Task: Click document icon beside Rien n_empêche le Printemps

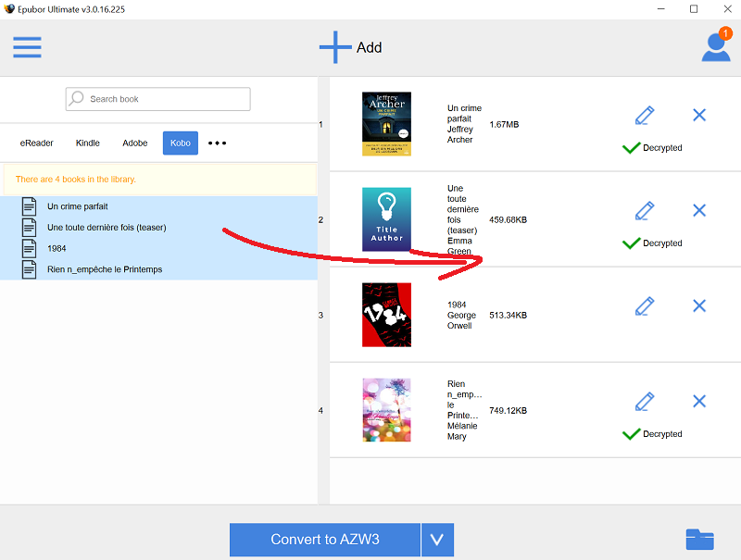Action: click(30, 269)
